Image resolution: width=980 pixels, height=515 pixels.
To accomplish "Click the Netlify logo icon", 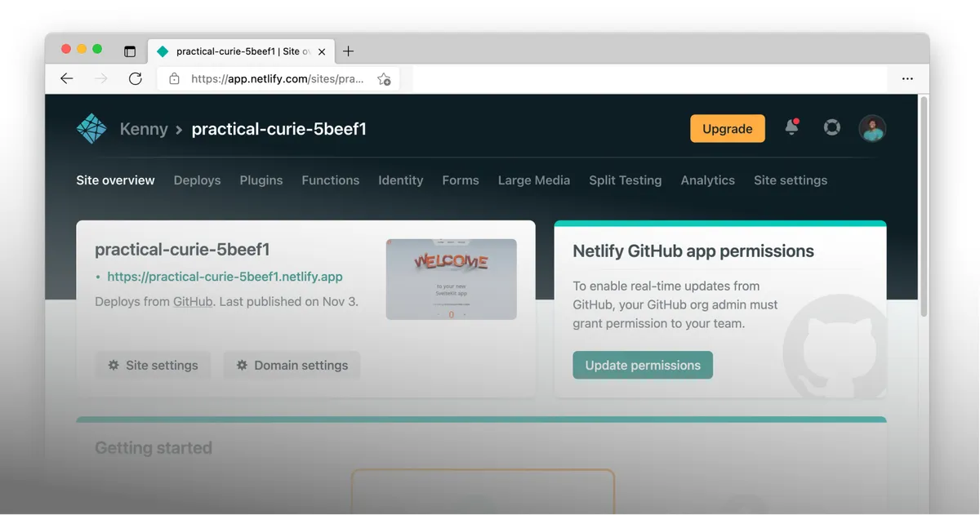I will coord(91,128).
